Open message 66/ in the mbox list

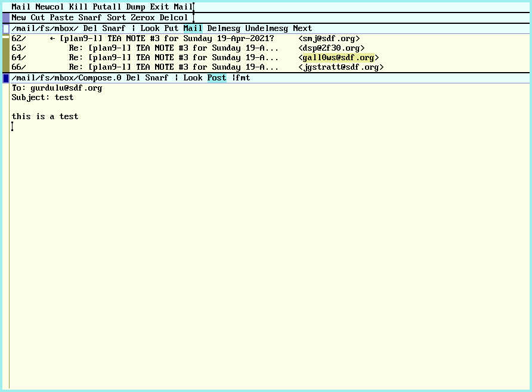[x=18, y=67]
